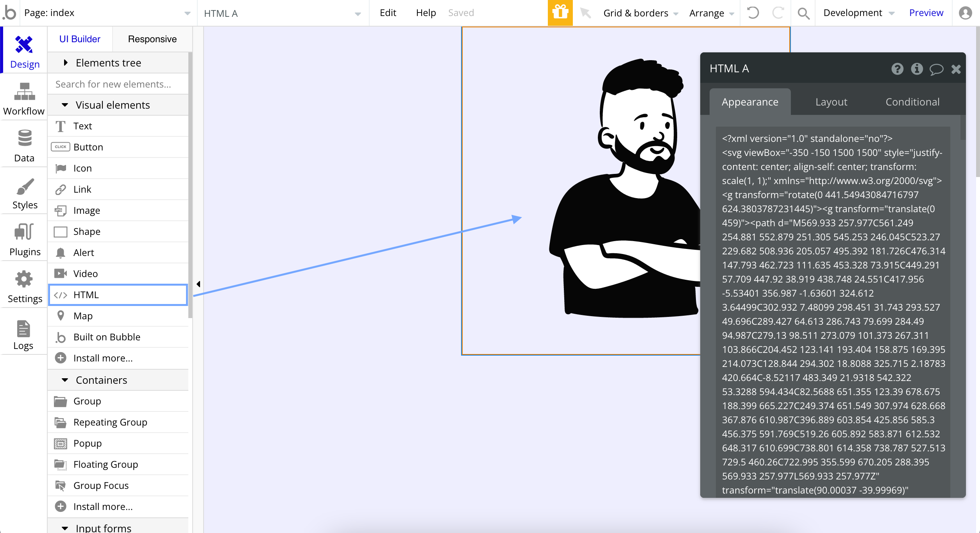Open the gift box icon in toolbar
The height and width of the screenshot is (533, 980).
coord(560,13)
